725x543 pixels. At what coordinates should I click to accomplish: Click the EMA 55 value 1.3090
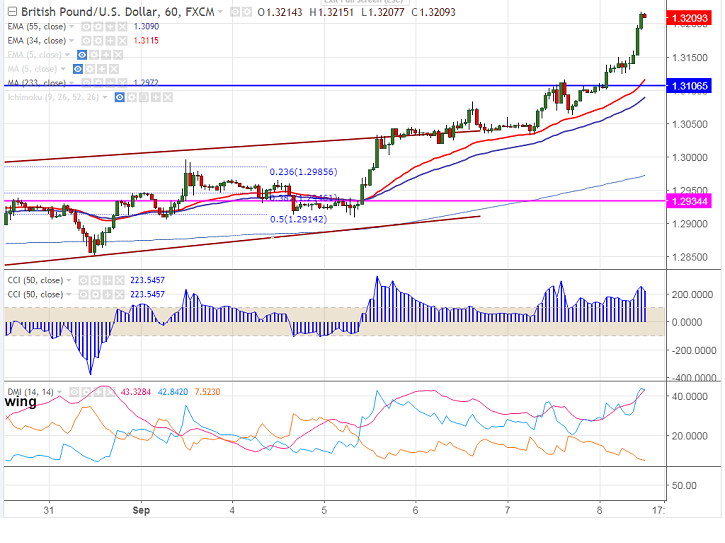point(146,26)
